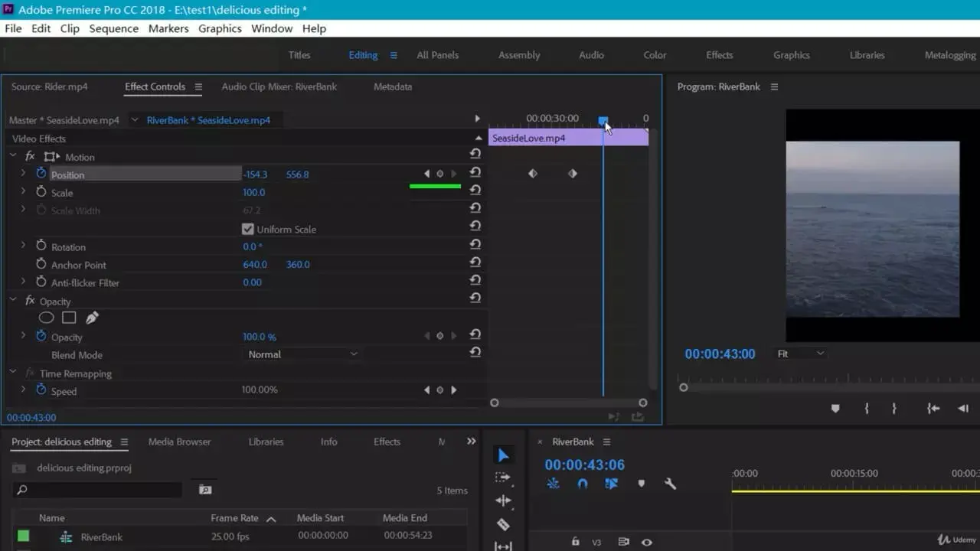Open the Program: RiverBank panel menu

[774, 86]
